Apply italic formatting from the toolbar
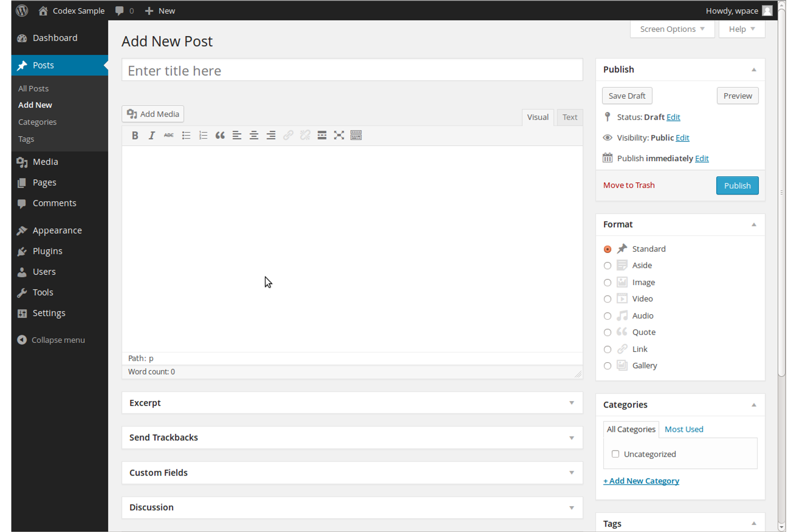Screen dimensions: 798x532 152,135
